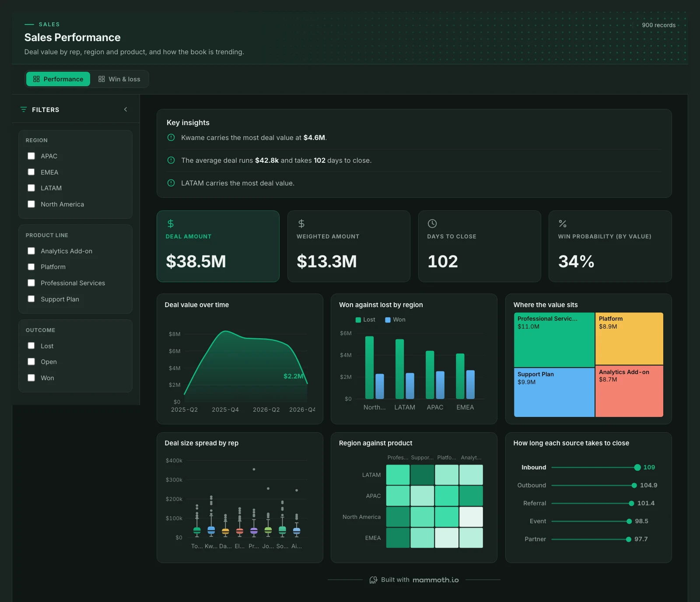Click the dollar icon on Weighted Amount card

(x=301, y=224)
